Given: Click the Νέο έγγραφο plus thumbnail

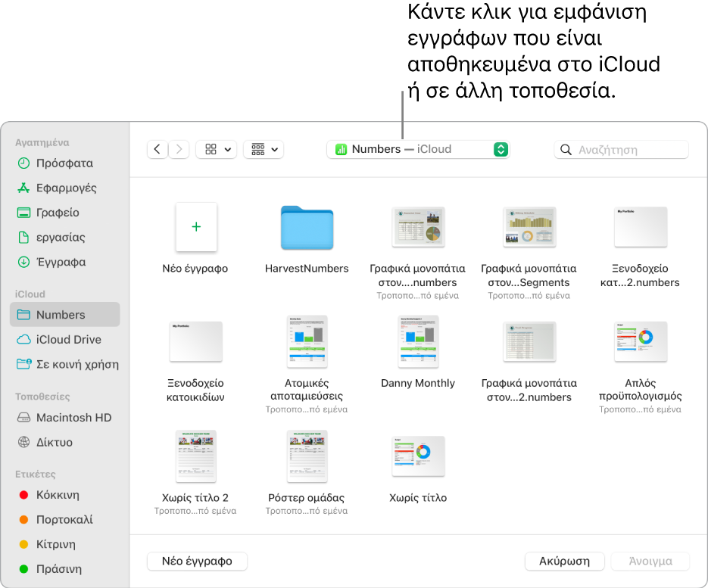Looking at the screenshot, I should tap(196, 226).
